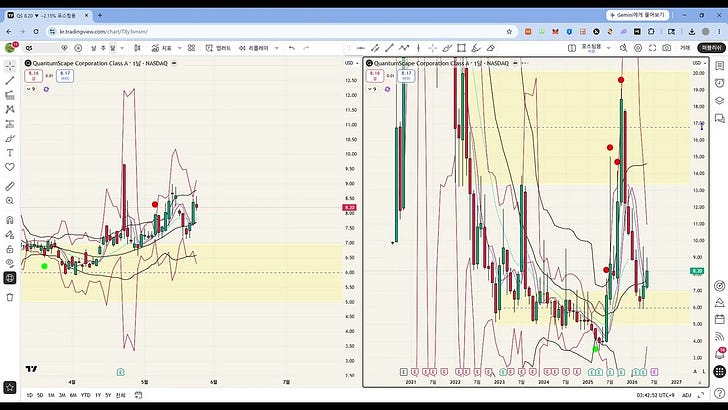Select the 3M range at bottom
The image size is (728, 410).
(62, 395)
